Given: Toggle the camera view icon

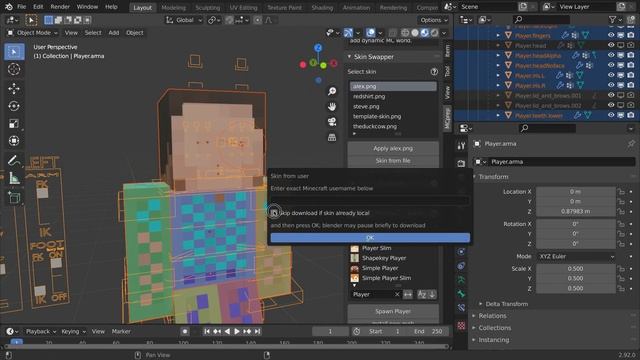Looking at the screenshot, I should (332, 122).
